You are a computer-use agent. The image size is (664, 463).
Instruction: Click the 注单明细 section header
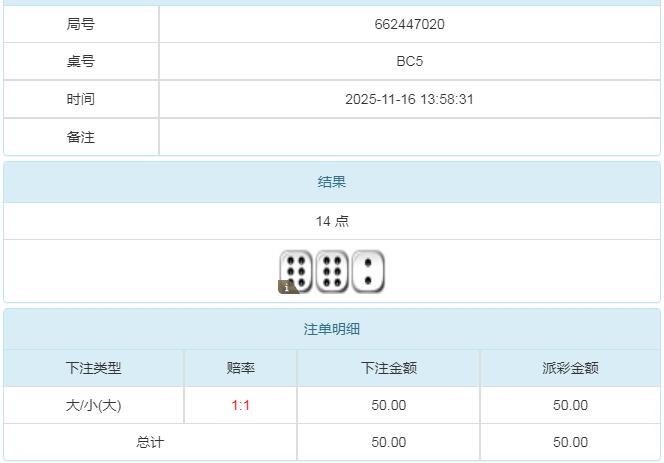(x=332, y=329)
